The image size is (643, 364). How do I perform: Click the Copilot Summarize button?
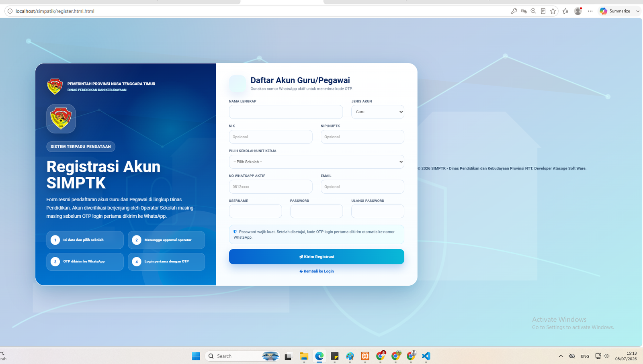615,11
